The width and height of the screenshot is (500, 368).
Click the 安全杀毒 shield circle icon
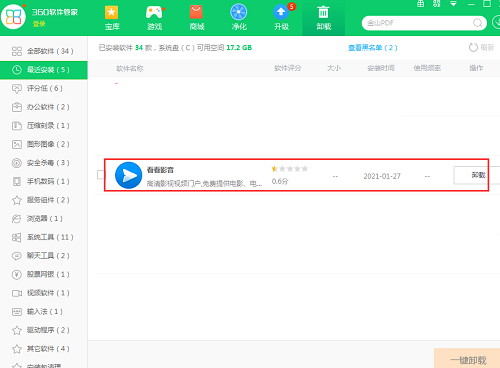coord(17,163)
